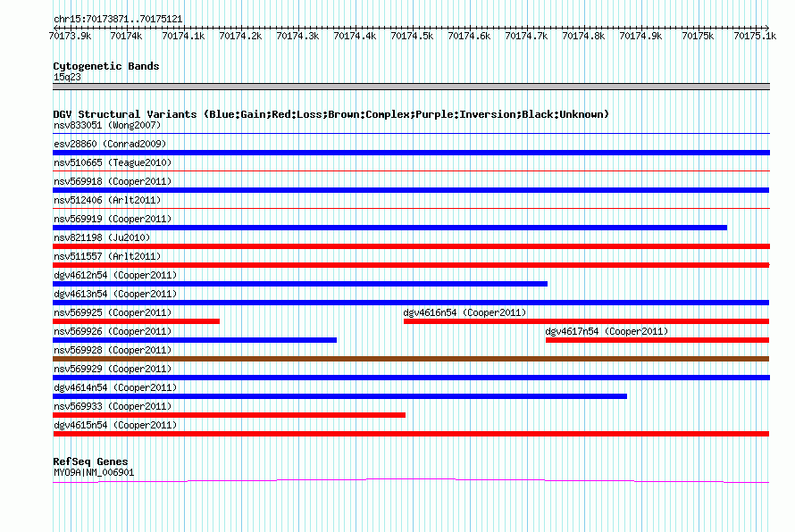
Task: Select the blue esv28860 gain bar
Action: [x=411, y=153]
